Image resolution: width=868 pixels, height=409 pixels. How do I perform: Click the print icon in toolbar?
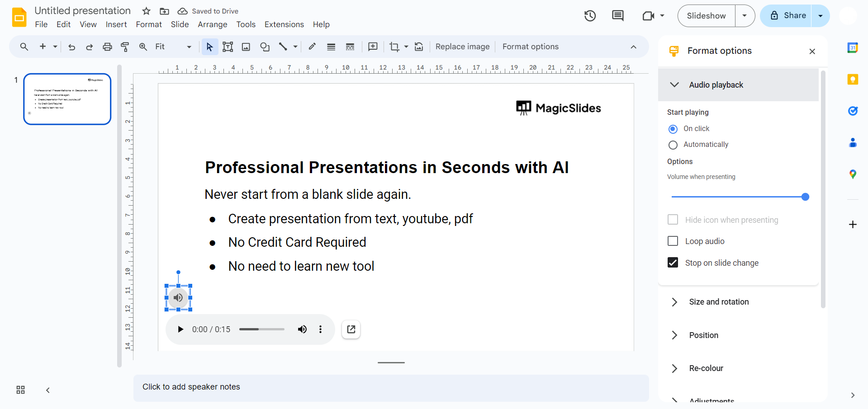pyautogui.click(x=107, y=47)
